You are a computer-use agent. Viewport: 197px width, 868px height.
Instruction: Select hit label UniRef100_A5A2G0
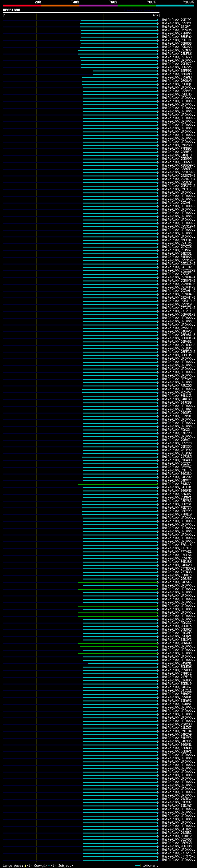[177, 145]
